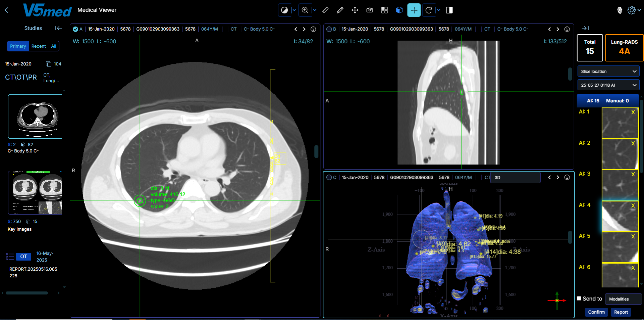Open the Key Images series thumbnail
Screen dimensions: 644x320
pos(35,192)
